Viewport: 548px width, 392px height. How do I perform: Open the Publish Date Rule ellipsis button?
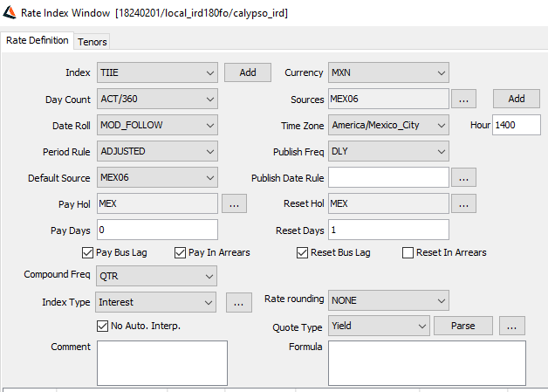coord(463,177)
